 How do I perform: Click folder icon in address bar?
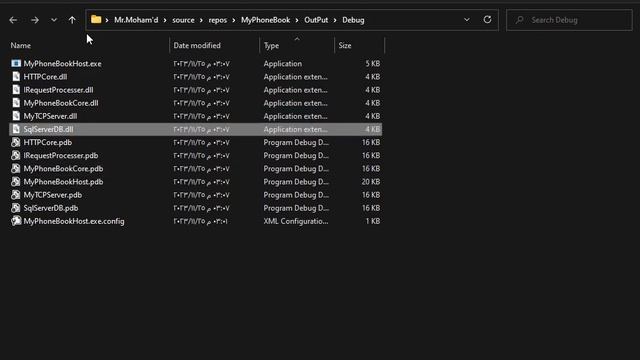pos(96,19)
